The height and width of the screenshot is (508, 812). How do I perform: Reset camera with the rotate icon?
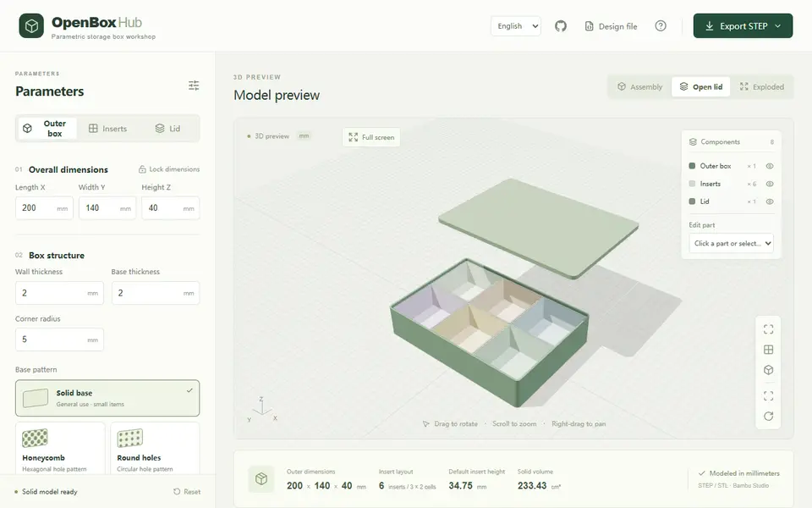(x=769, y=417)
